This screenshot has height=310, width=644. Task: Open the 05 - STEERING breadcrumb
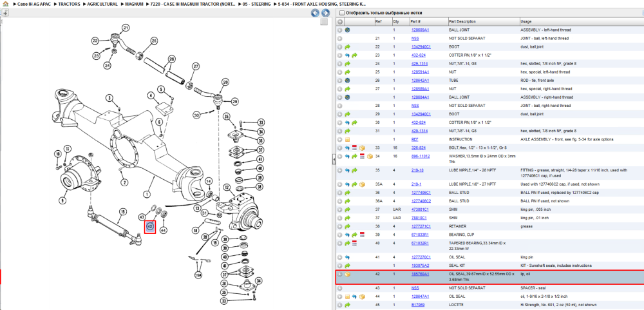257,4
